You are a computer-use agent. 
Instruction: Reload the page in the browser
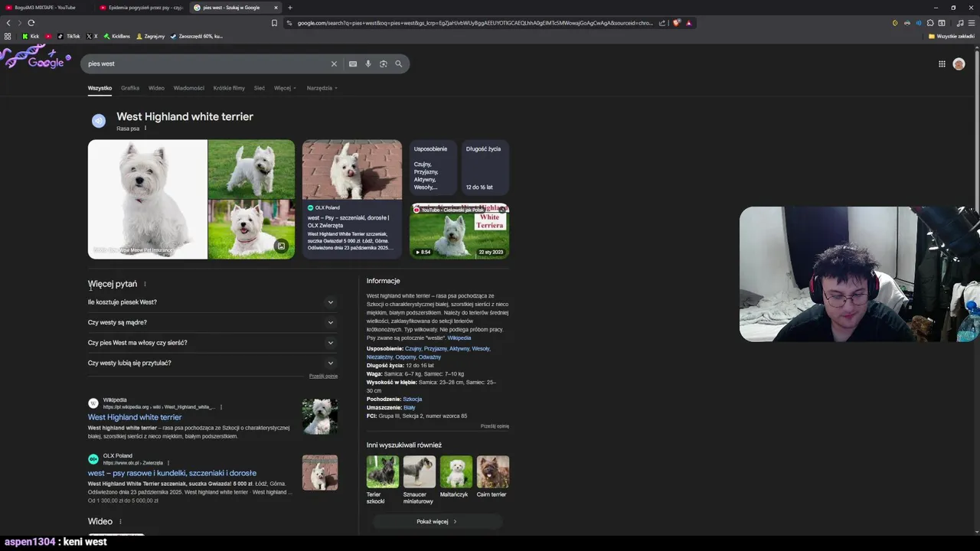31,23
